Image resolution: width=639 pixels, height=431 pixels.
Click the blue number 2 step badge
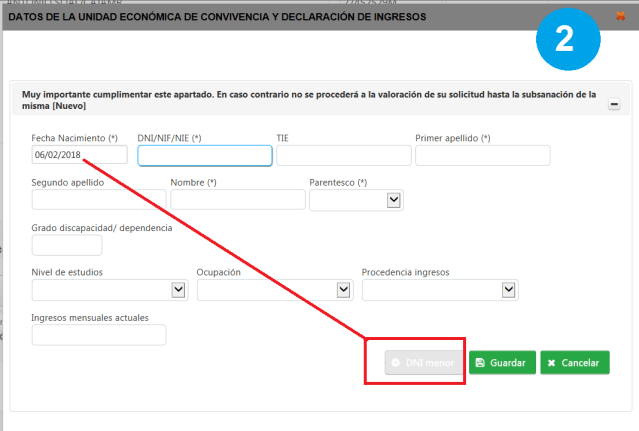pos(565,41)
